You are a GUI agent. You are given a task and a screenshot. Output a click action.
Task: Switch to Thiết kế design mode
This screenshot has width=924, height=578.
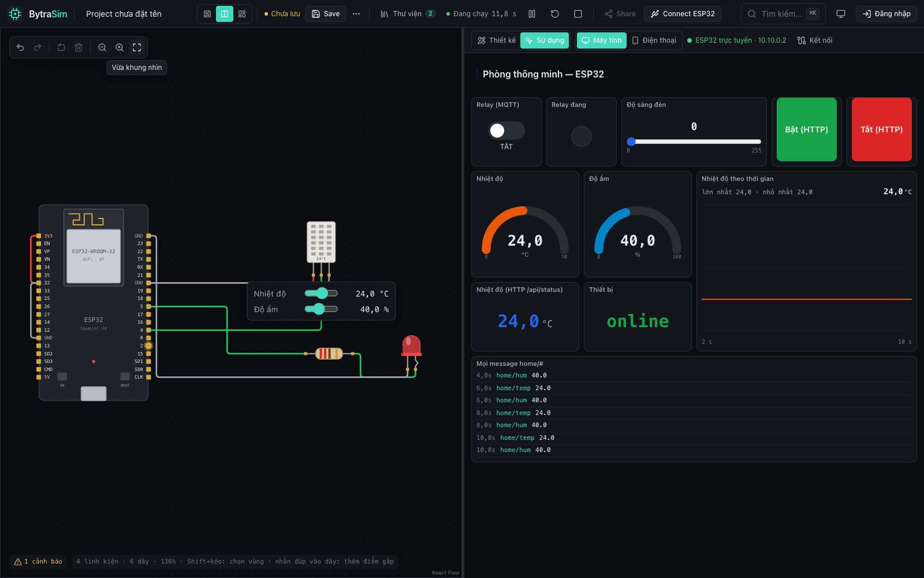pos(497,40)
